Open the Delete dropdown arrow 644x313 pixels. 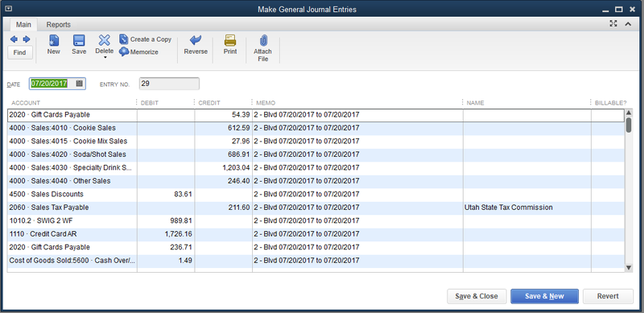[x=105, y=57]
